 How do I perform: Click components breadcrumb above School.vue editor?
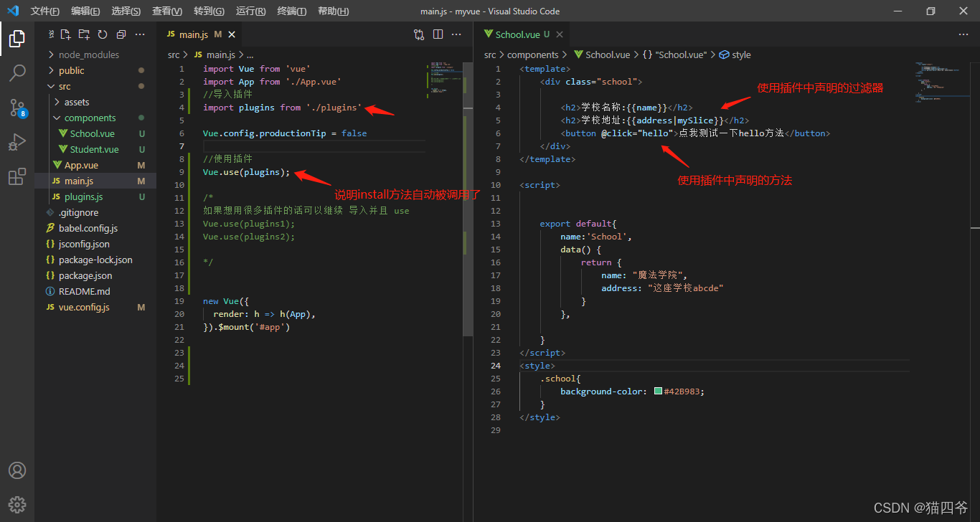[x=533, y=54]
